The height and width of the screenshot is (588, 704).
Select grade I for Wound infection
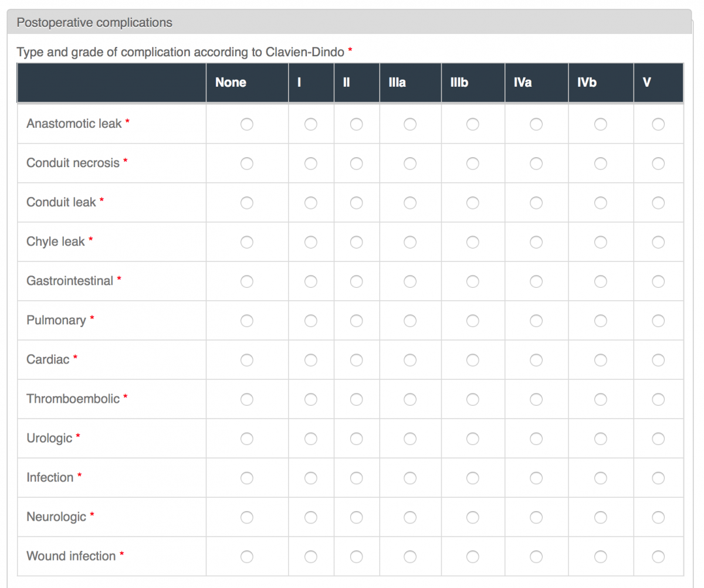[x=311, y=556]
